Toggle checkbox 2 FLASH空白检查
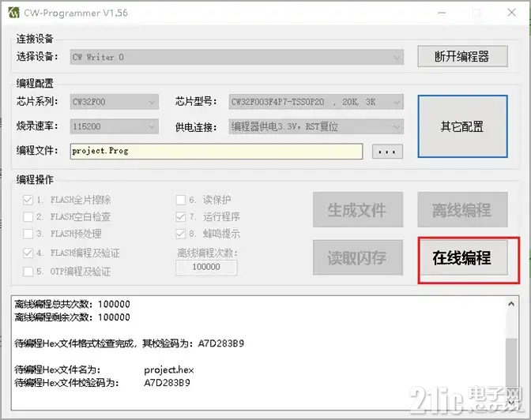The height and width of the screenshot is (420, 531). tap(28, 216)
